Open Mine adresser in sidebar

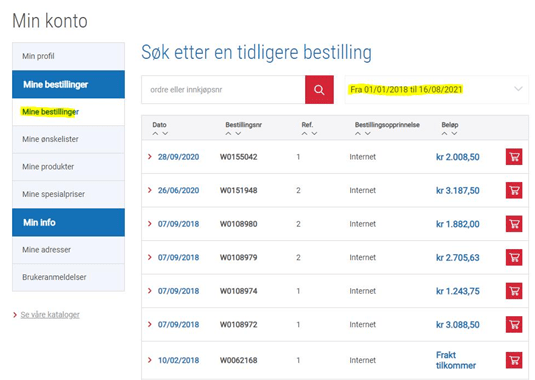[68, 250]
